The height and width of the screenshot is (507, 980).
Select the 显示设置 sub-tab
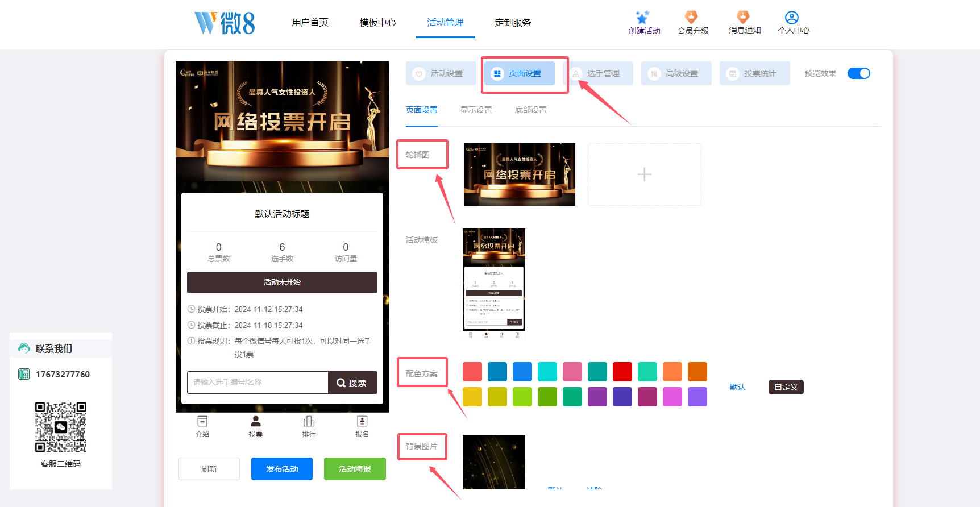click(476, 110)
